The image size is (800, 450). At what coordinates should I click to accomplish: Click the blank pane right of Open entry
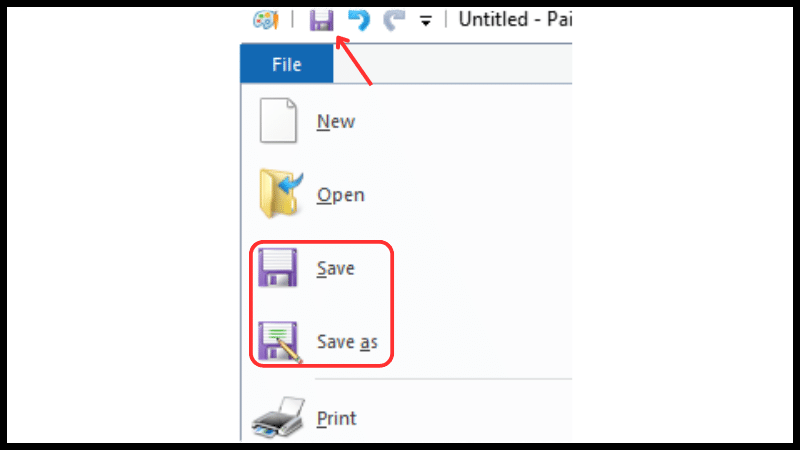[469, 195]
